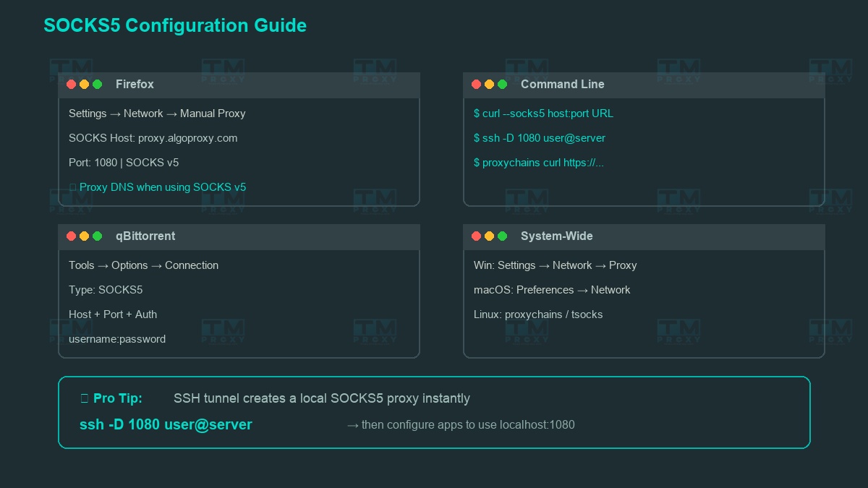Click the SOCKS Host proxy.algoproxy.com line
This screenshot has width=868, height=488.
(x=153, y=138)
